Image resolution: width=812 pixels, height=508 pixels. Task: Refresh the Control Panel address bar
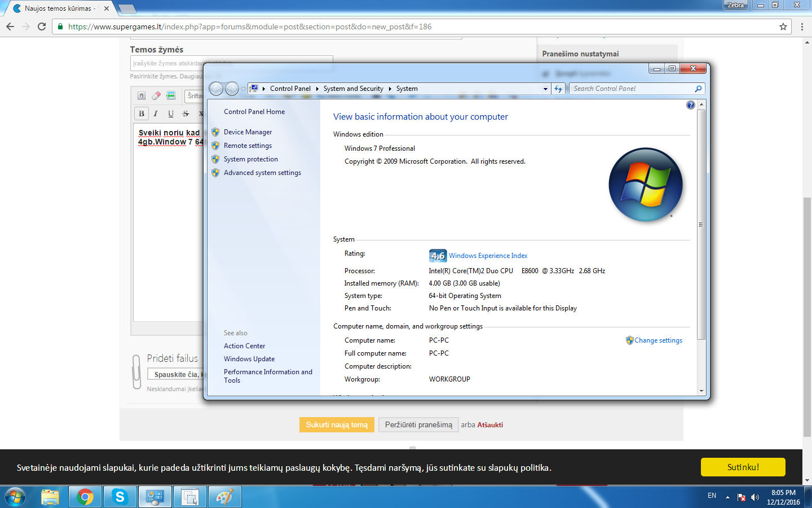(x=558, y=89)
